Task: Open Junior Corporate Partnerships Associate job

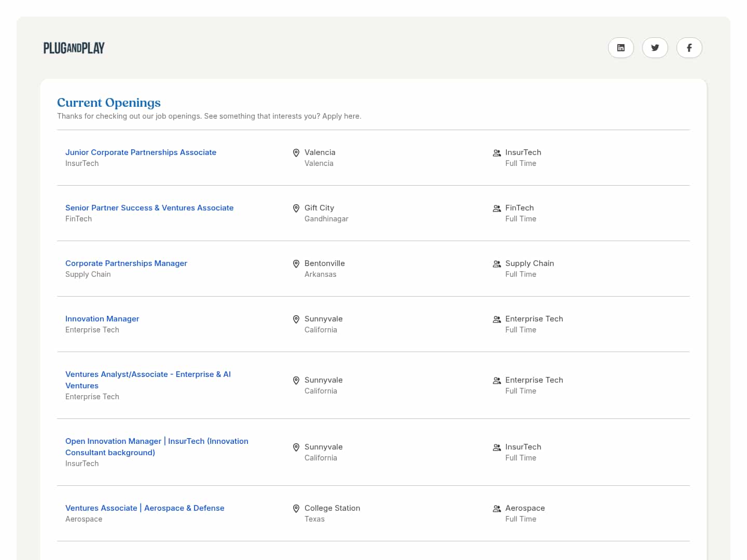Action: coord(141,152)
